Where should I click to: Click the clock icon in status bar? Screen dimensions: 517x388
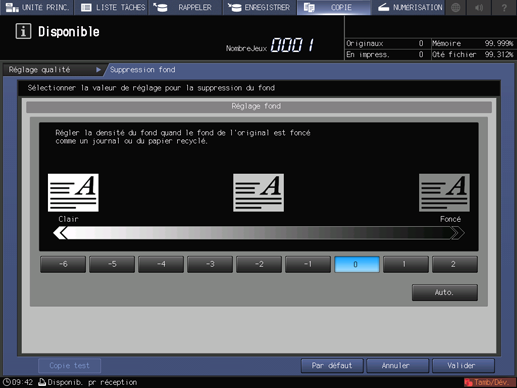coord(7,382)
